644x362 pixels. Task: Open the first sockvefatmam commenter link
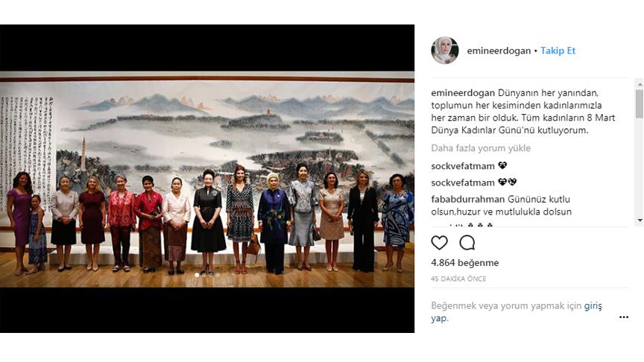[463, 166]
